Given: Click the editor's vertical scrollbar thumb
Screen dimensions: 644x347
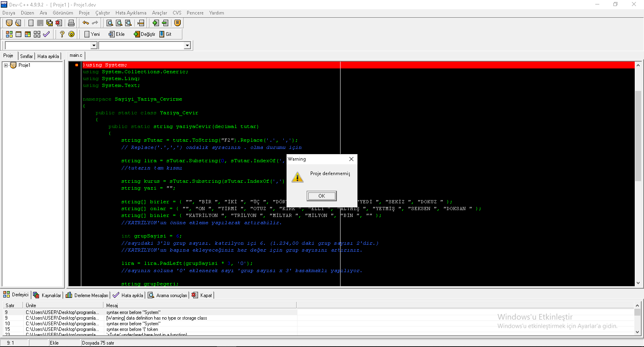Looking at the screenshot, I should tap(638, 136).
